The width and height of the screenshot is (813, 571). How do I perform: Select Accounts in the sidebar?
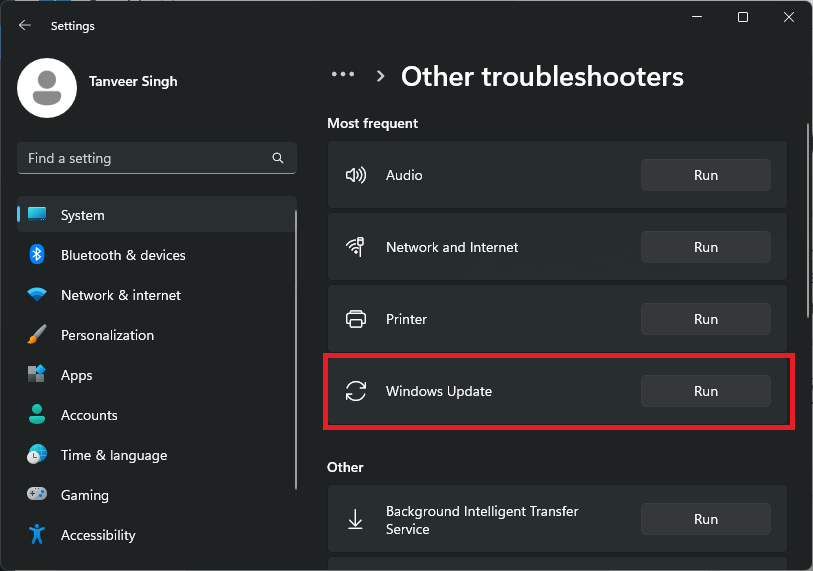pyautogui.click(x=157, y=414)
